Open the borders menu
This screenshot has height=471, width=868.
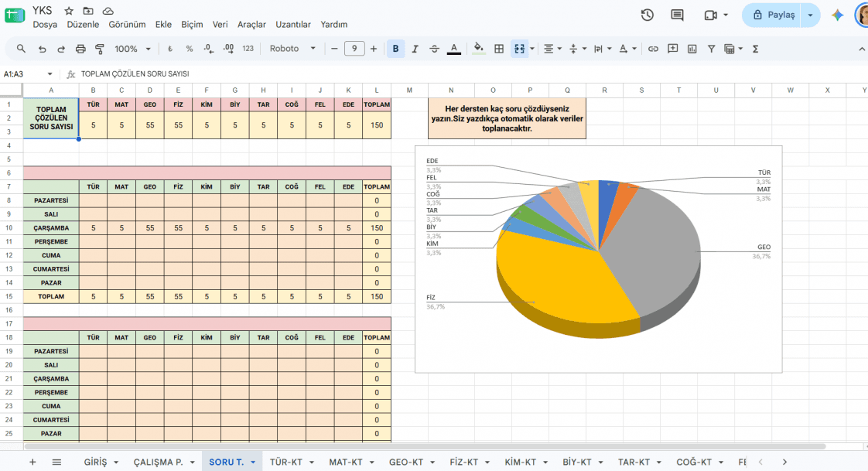click(x=499, y=49)
